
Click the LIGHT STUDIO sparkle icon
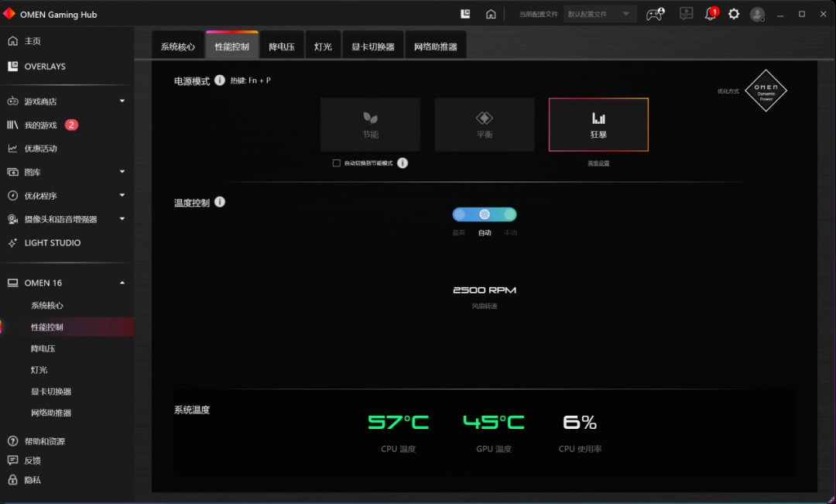point(13,242)
